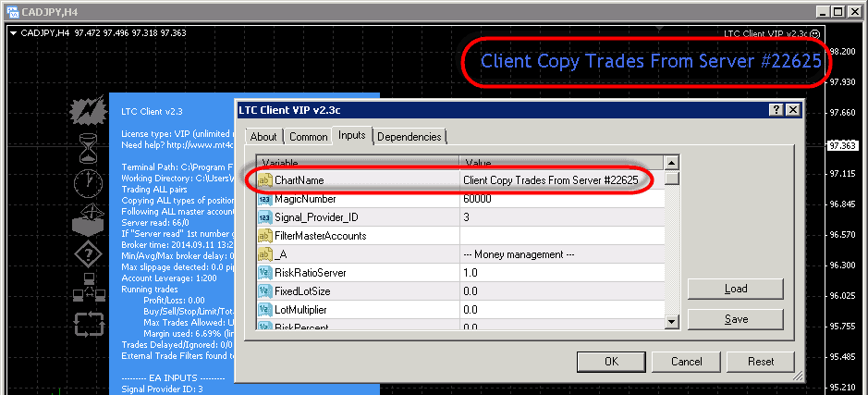Screen dimensions: 868x395
Task: Click the LotMultiplier double type icon
Action: (x=265, y=309)
